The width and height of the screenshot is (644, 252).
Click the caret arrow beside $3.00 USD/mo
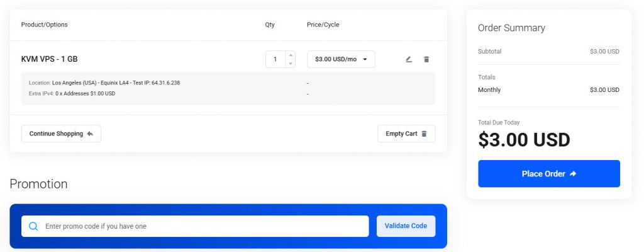click(x=365, y=59)
